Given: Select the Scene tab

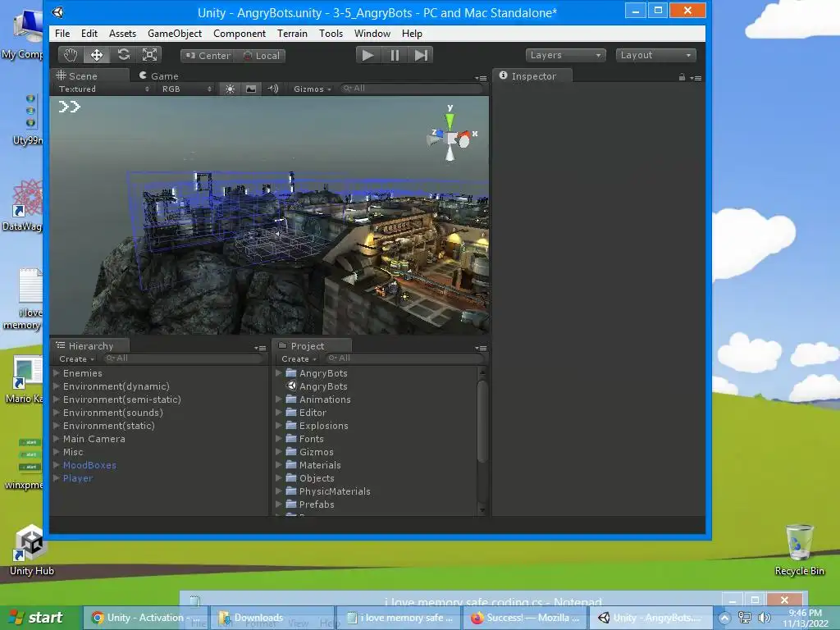Looking at the screenshot, I should click(x=90, y=76).
